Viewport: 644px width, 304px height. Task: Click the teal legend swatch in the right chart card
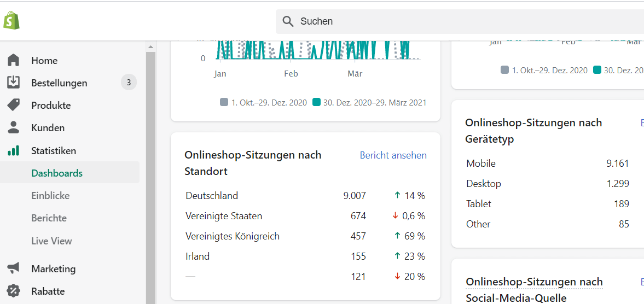tap(597, 70)
